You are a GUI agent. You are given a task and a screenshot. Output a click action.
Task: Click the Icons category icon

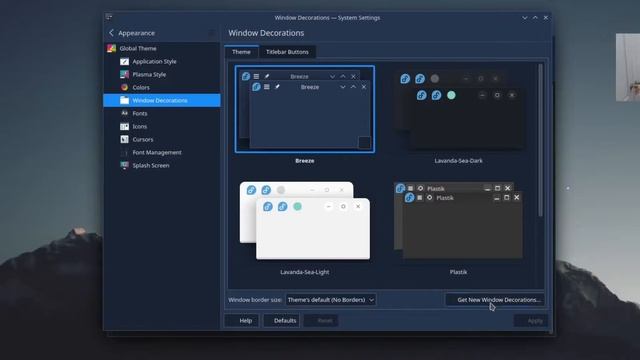[x=124, y=127]
